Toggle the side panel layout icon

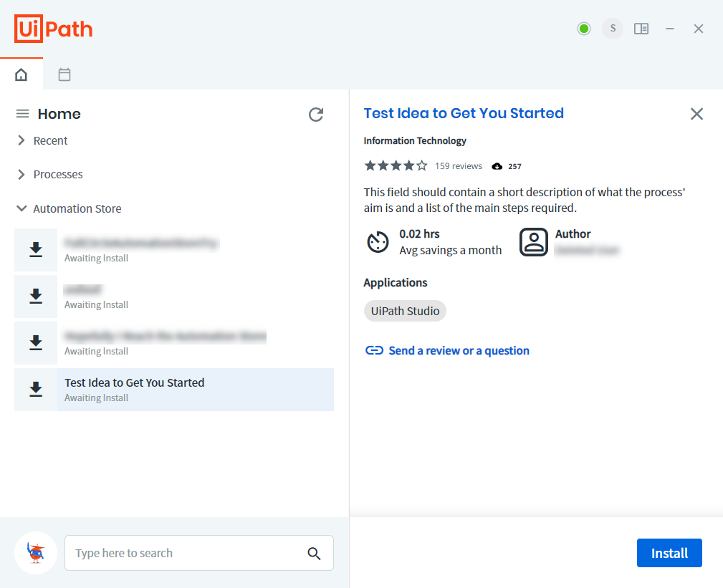(x=641, y=29)
